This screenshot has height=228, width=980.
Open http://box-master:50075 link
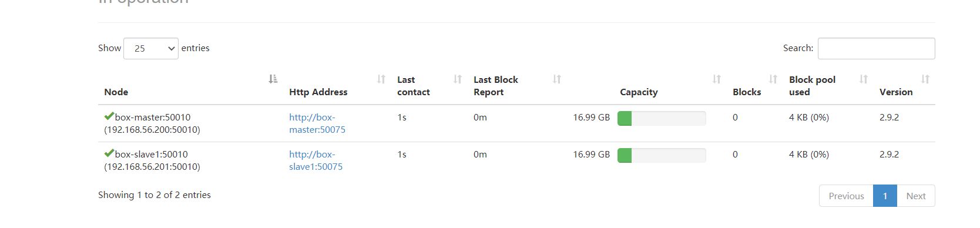[317, 123]
